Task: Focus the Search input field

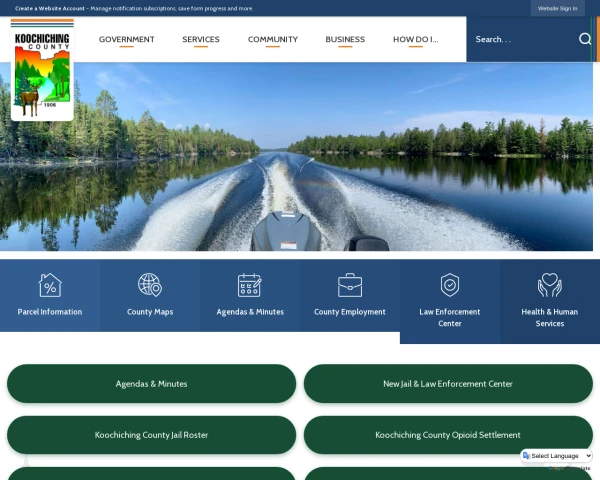Action: tap(524, 39)
